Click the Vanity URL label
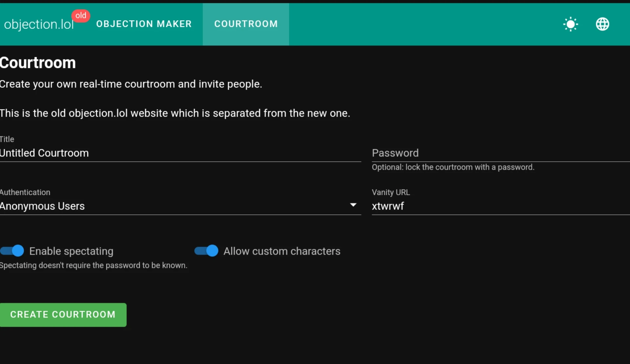This screenshot has height=364, width=630. pyautogui.click(x=390, y=192)
